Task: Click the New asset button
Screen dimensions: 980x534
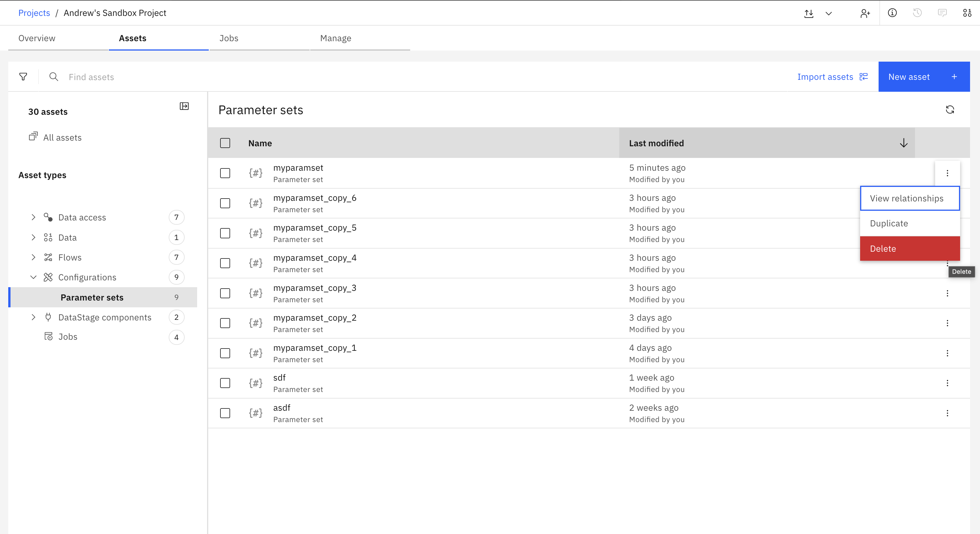Action: coord(924,77)
